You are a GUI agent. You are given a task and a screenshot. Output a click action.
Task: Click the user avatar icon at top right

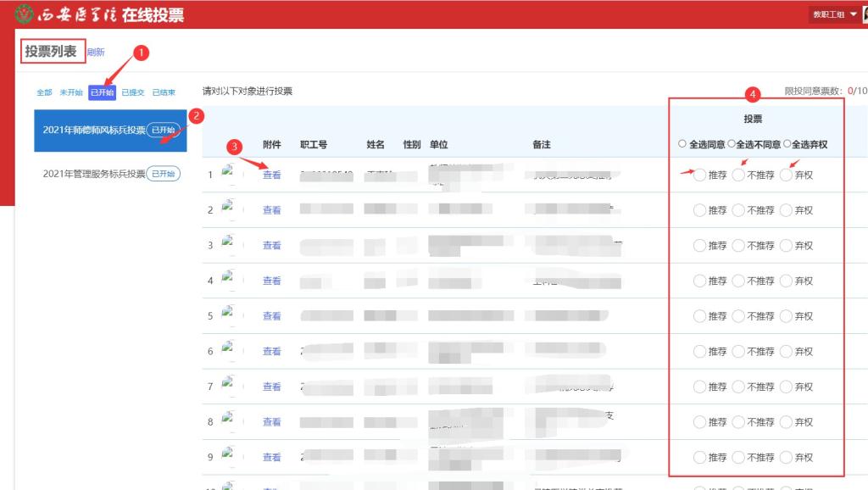coord(864,14)
